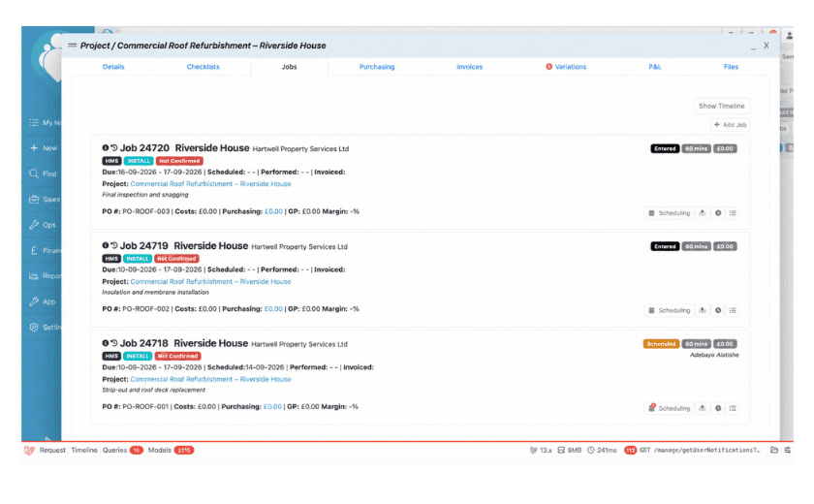The image size is (814, 504).
Task: Click the New plus icon in sidebar
Action: point(34,148)
